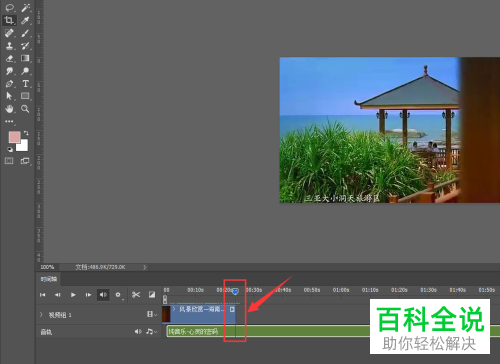This screenshot has width=500, height=364.
Task: Select the Zoom magnifier tool
Action: click(25, 109)
